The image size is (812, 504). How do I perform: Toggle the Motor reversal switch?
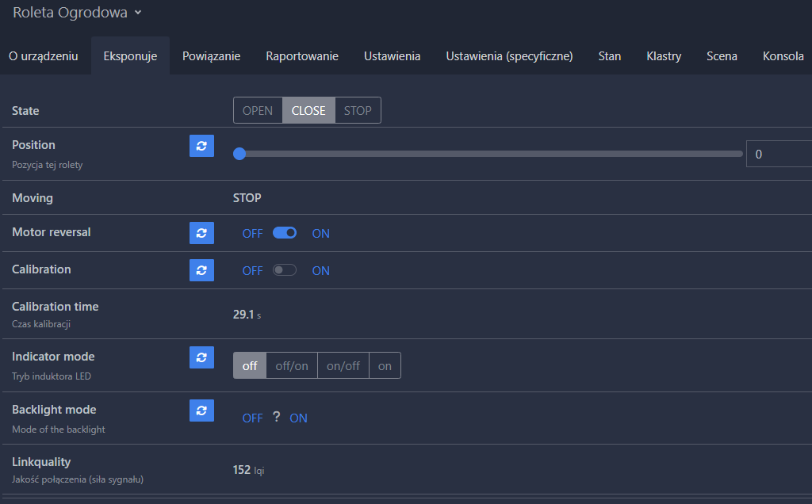pos(285,233)
